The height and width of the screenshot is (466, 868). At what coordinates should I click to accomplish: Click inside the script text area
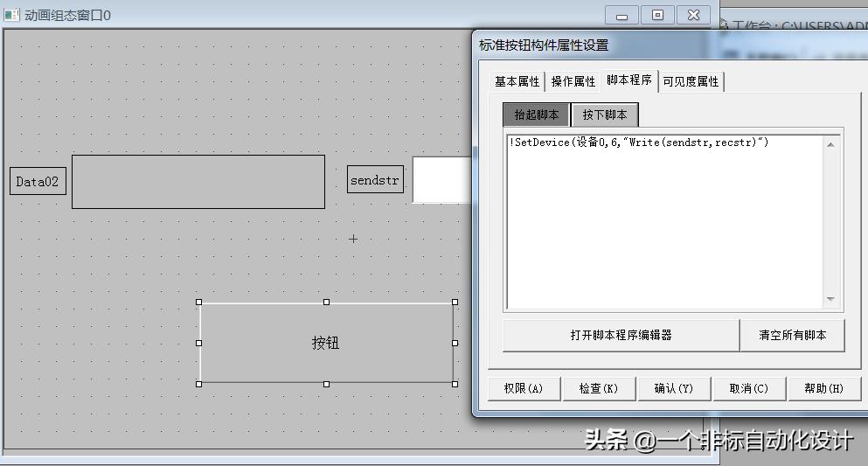[x=664, y=221]
